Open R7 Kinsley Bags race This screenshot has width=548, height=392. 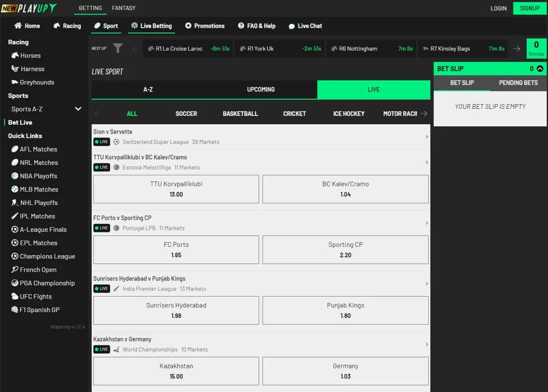coord(463,48)
